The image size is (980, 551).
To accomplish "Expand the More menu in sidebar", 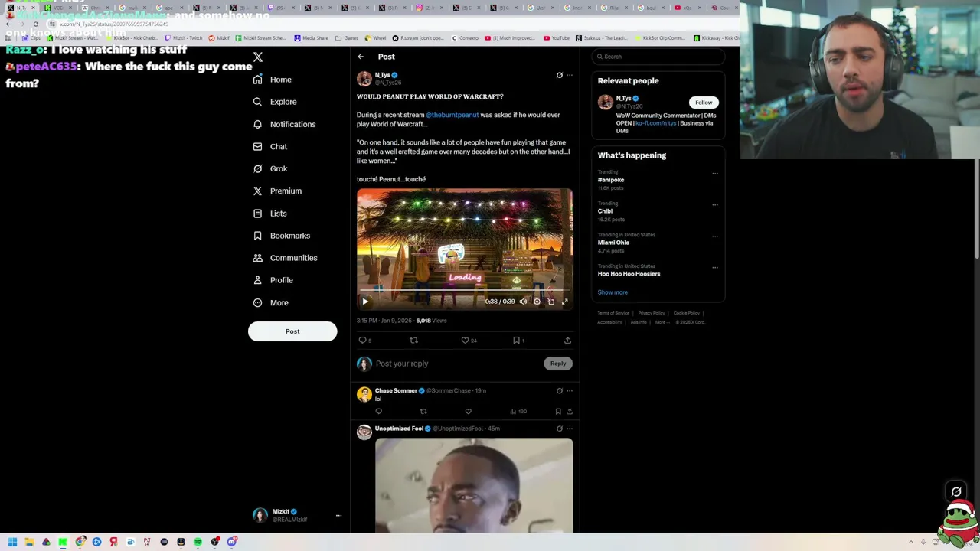I will pos(270,302).
